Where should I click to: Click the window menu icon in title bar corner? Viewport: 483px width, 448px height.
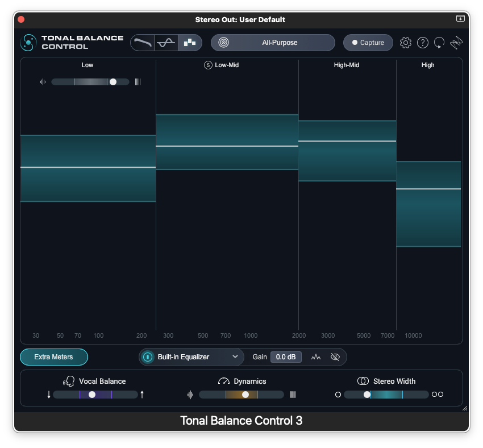460,18
